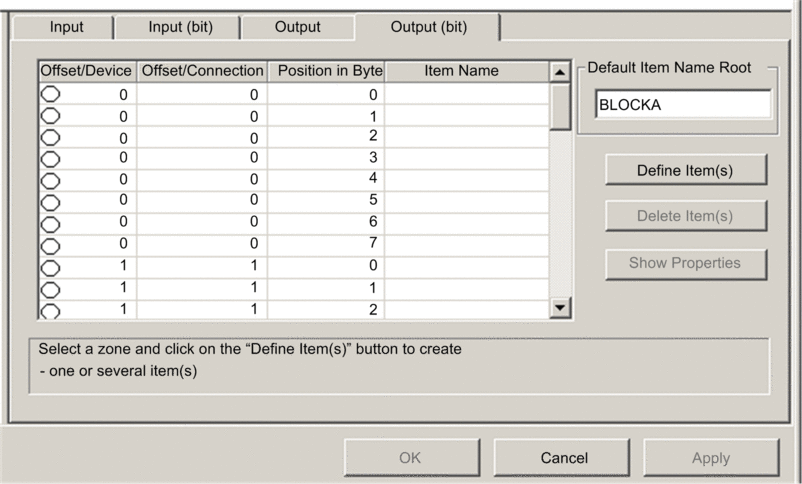Focus the Default Item Name Root field
802x484 pixels.
pyautogui.click(x=682, y=106)
